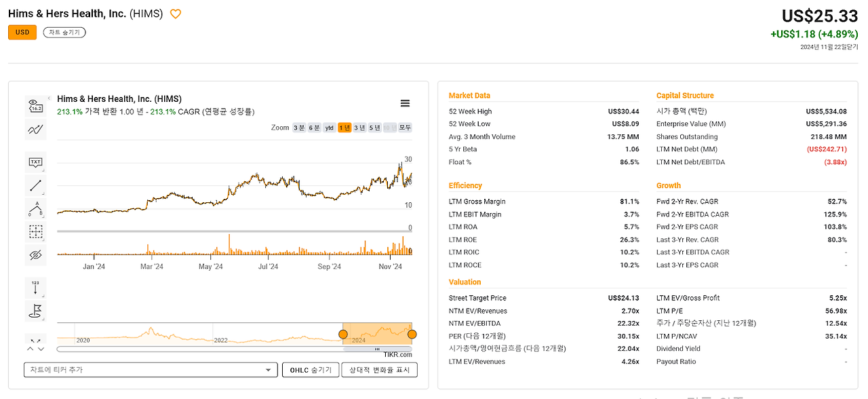
Task: Click the left navigator range handle
Action: 343,335
